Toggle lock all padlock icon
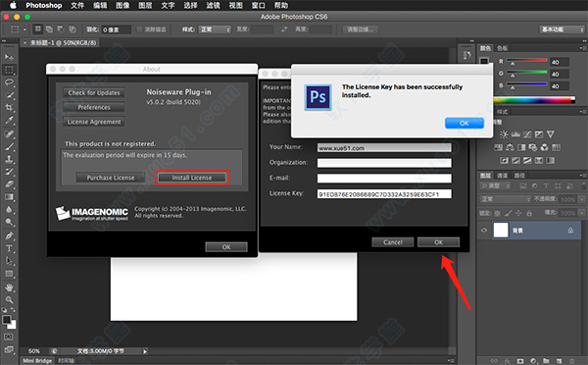 (529, 213)
